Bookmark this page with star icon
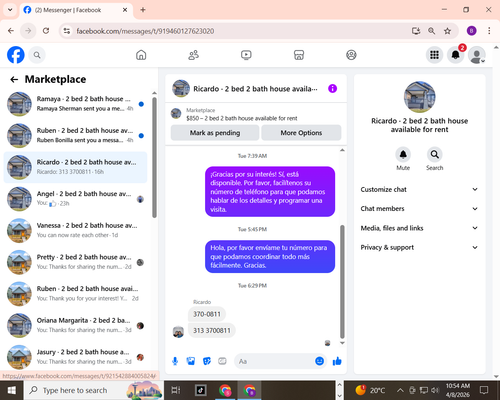Screen dimensions: 500x400 pyautogui.click(x=447, y=31)
